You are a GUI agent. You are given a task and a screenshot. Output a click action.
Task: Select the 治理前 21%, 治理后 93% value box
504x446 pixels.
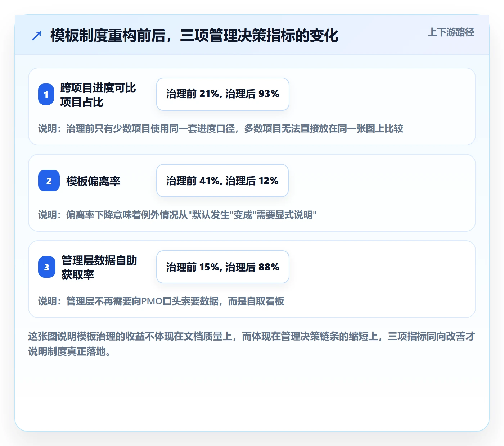tap(223, 94)
